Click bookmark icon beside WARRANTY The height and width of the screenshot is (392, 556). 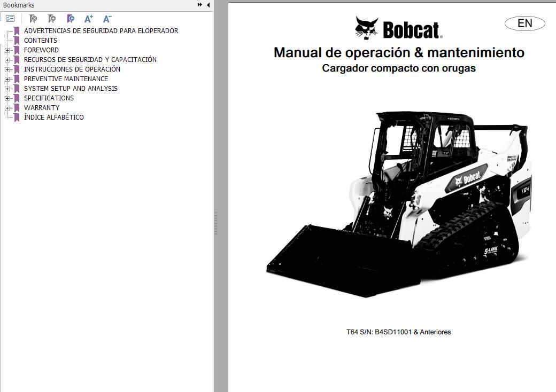(17, 108)
